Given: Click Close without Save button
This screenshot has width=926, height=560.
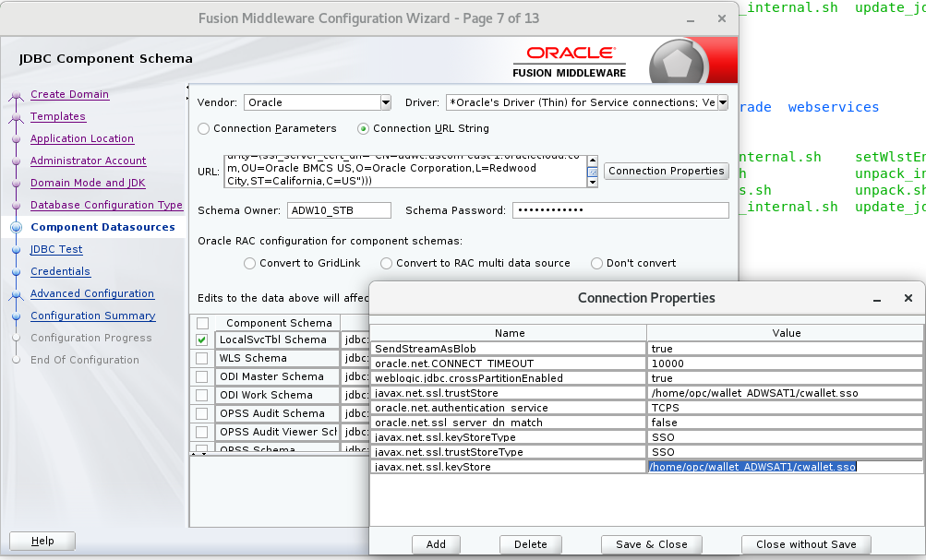Looking at the screenshot, I should 806,544.
